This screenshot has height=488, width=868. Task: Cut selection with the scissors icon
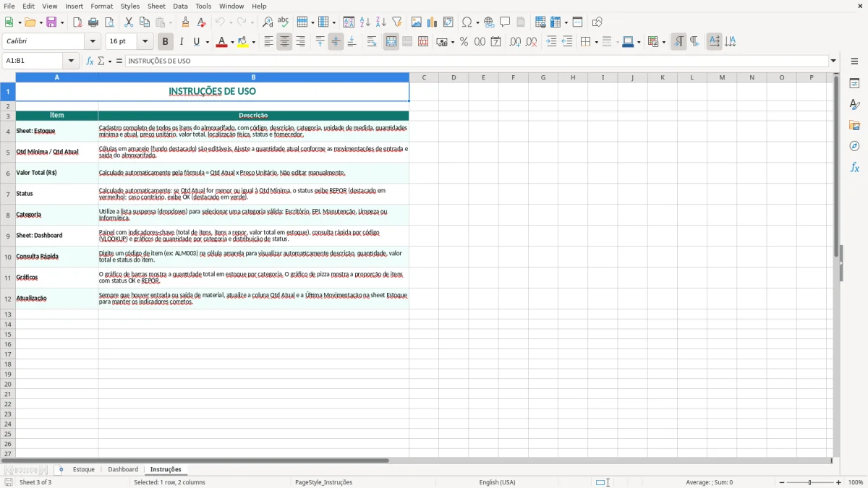[x=129, y=22]
